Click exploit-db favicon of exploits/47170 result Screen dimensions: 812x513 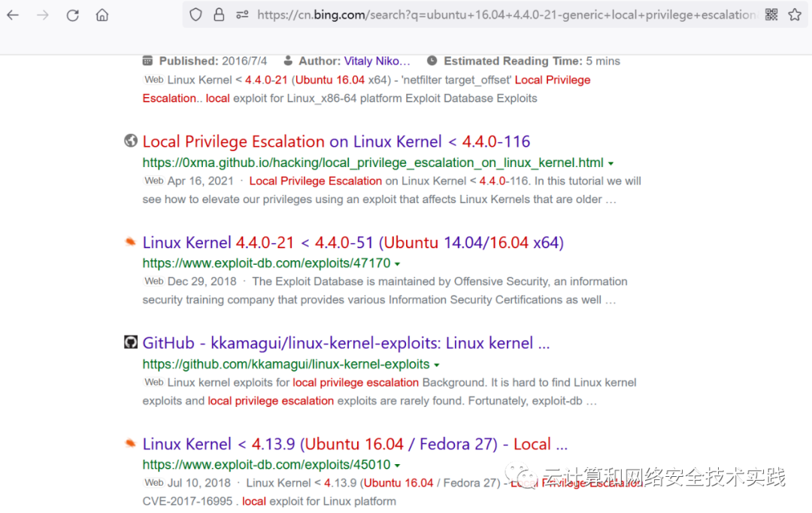131,241
